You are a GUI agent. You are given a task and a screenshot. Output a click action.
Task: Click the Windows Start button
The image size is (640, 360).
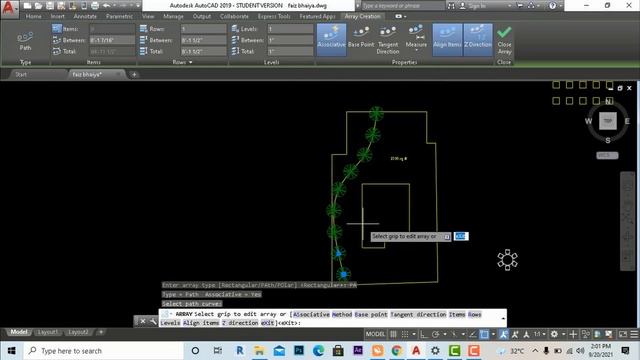coord(11,351)
